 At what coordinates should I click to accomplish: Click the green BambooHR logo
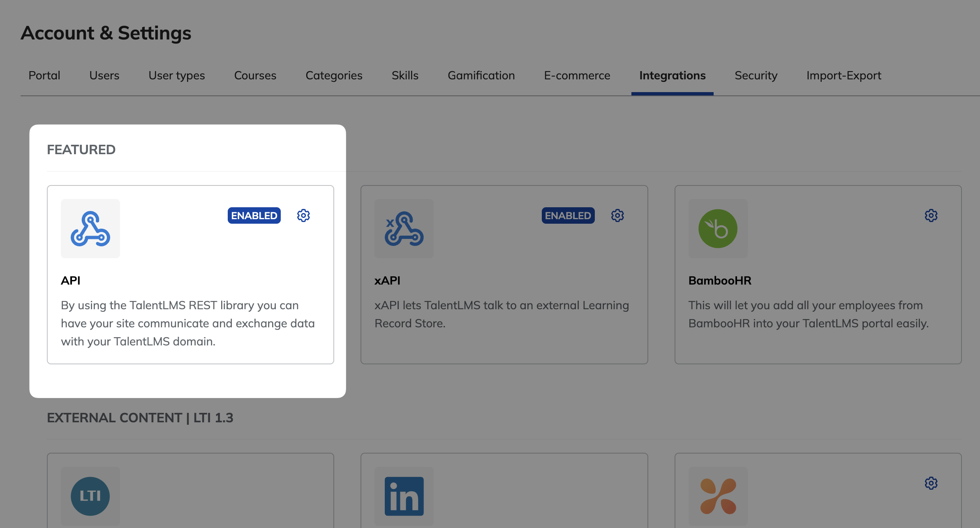pos(718,229)
